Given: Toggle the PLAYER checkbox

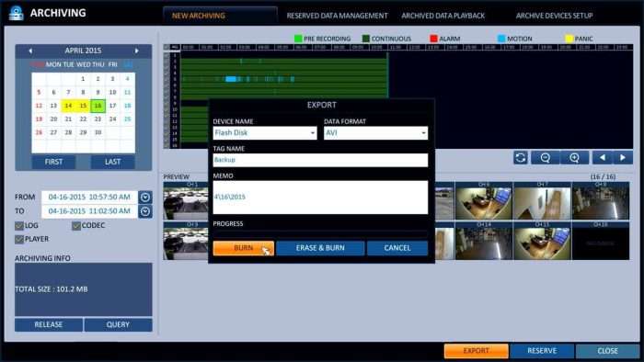Looking at the screenshot, I should (19, 239).
